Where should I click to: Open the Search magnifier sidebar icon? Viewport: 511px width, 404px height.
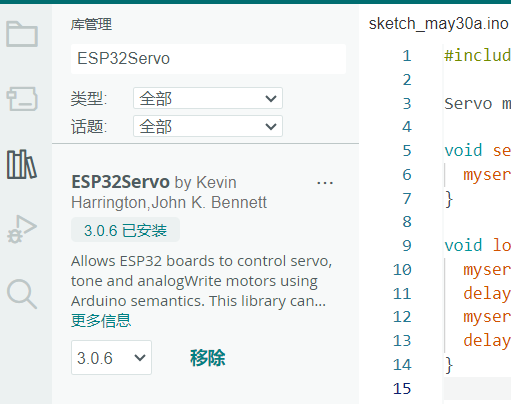pyautogui.click(x=22, y=294)
